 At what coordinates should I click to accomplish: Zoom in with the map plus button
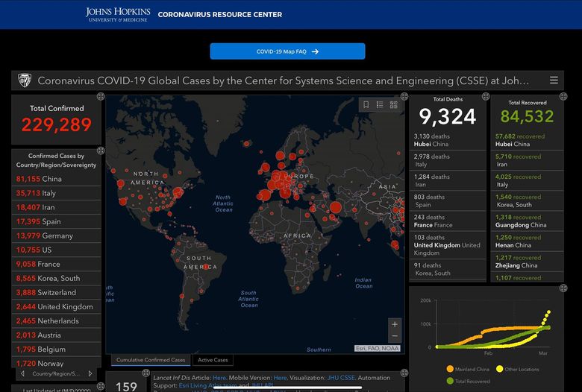[395, 324]
